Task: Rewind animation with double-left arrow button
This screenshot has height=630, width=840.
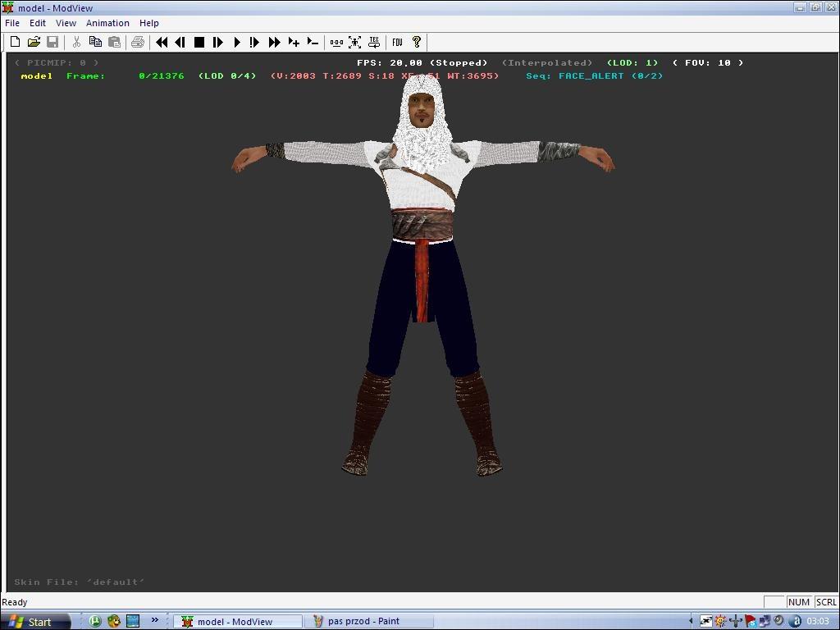Action: pos(162,42)
